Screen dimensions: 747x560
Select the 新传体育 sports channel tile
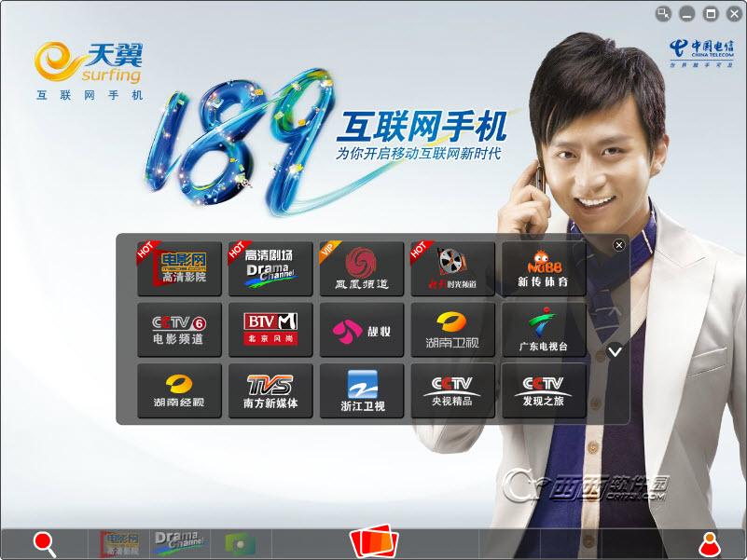544,268
